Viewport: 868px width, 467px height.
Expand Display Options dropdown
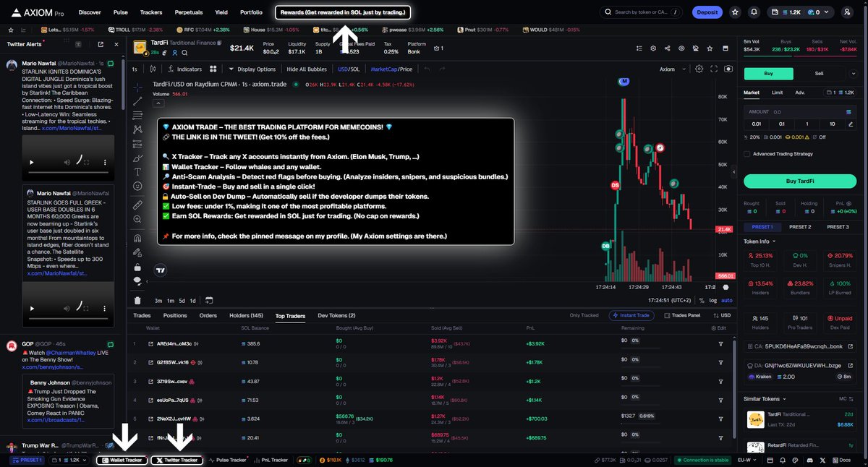coord(252,69)
